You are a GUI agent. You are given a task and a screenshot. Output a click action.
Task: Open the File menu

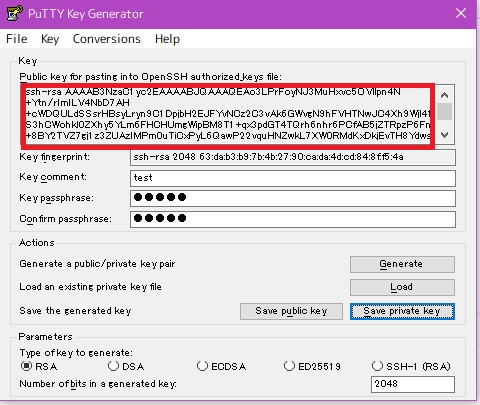[17, 39]
